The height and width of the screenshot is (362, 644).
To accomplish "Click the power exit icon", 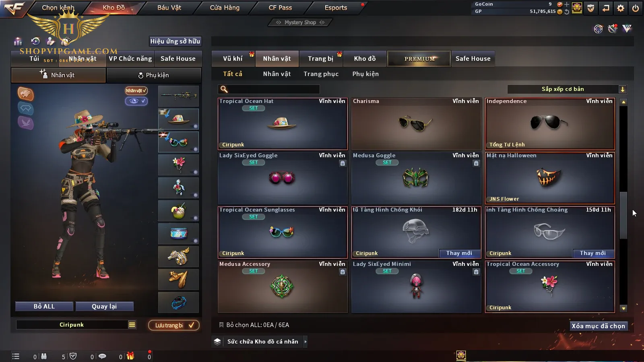I will (x=635, y=8).
